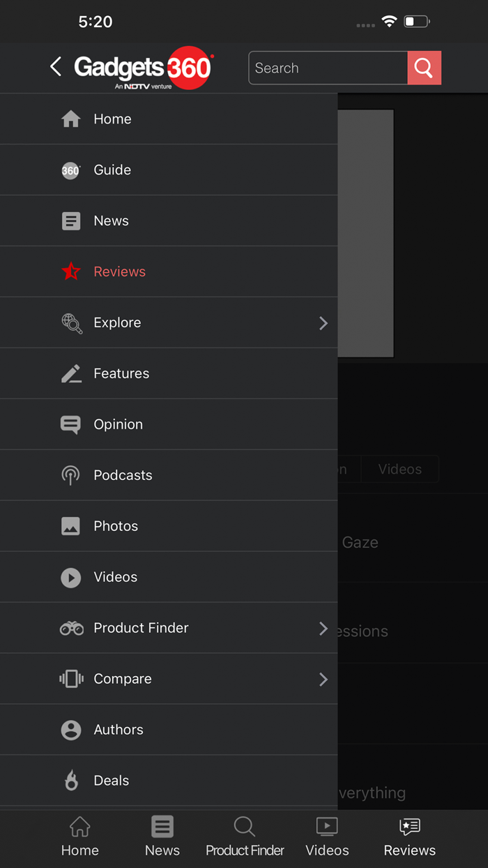The height and width of the screenshot is (868, 488).
Task: Open Podcasts from the side menu
Action: click(x=169, y=476)
